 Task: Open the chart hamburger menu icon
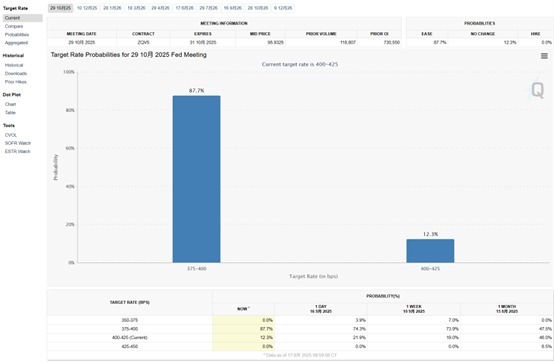(x=544, y=56)
